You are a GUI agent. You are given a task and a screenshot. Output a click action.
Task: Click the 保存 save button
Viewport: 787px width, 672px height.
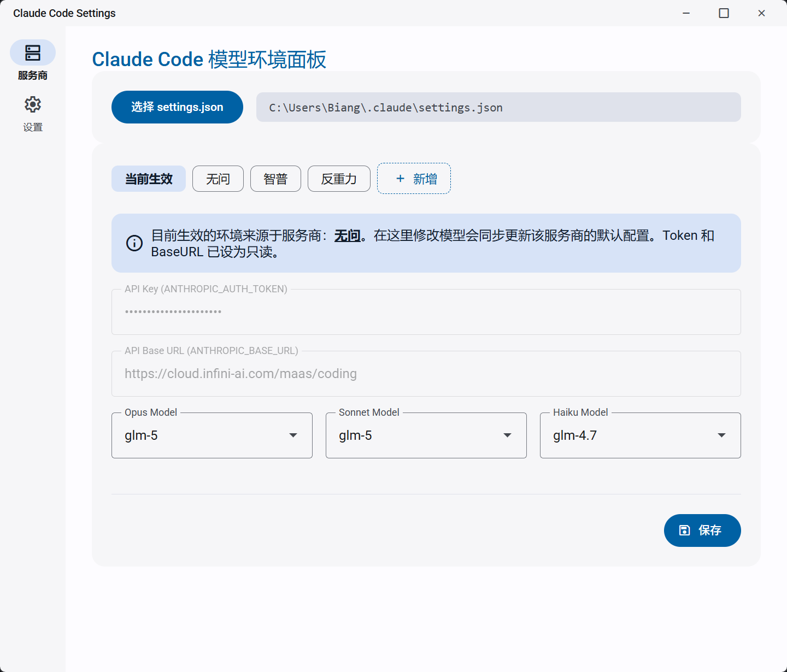click(702, 530)
